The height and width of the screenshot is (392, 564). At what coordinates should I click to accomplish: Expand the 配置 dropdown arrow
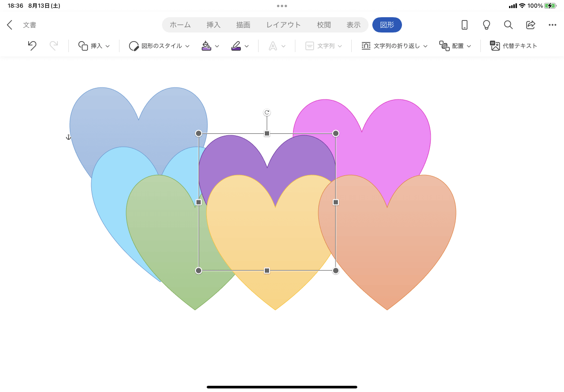pos(469,46)
